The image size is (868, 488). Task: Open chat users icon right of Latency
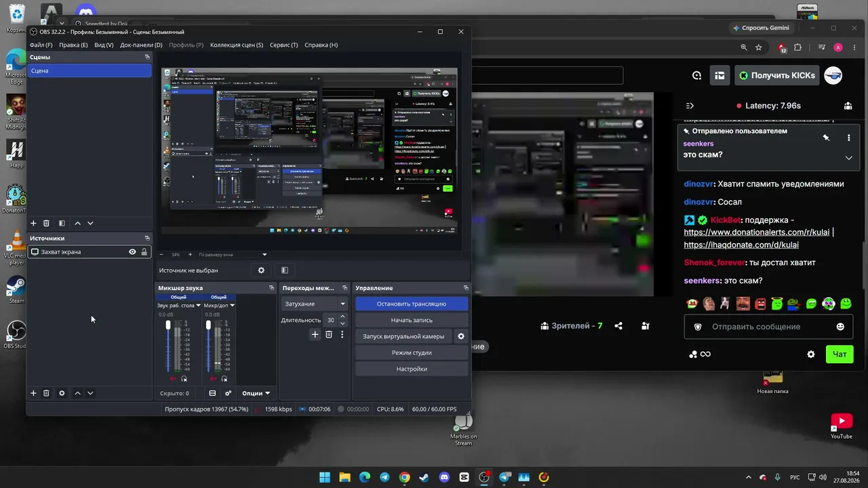pos(848,106)
